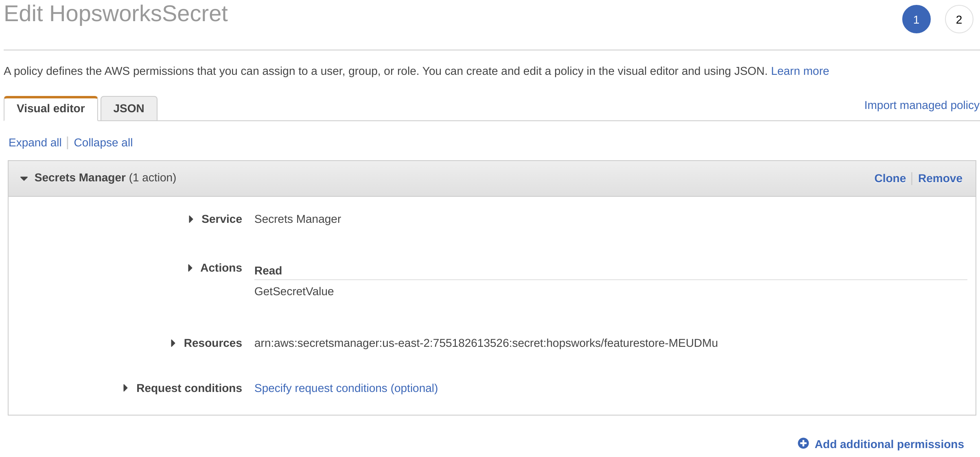Image resolution: width=980 pixels, height=457 pixels.
Task: Switch to the Visual editor tab
Action: pyautogui.click(x=50, y=108)
